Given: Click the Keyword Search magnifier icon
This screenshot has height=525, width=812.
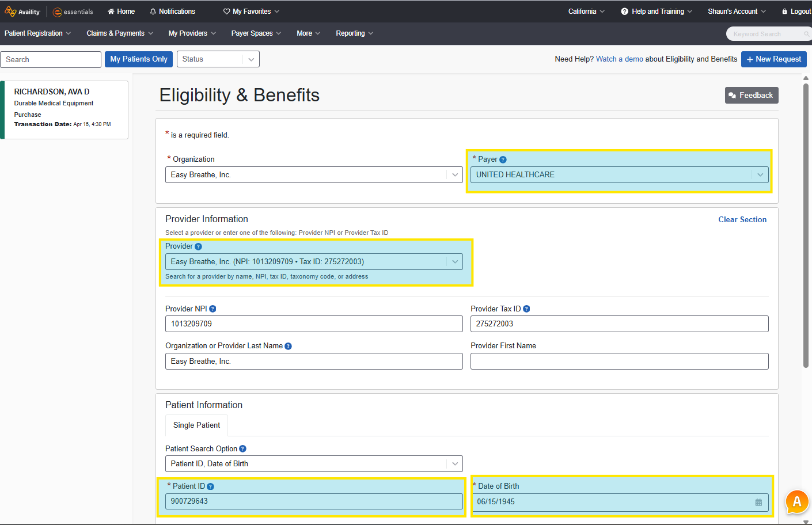Looking at the screenshot, I should [x=807, y=34].
